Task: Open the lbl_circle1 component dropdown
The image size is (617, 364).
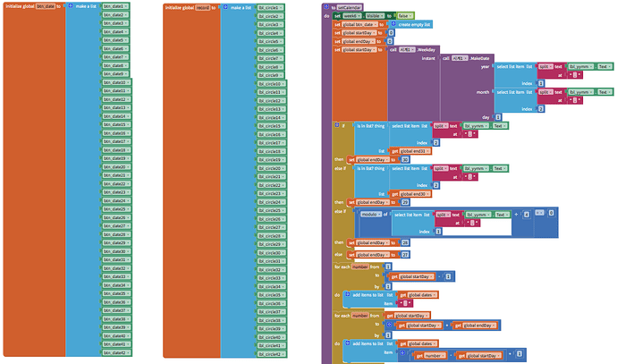Action: 283,7
